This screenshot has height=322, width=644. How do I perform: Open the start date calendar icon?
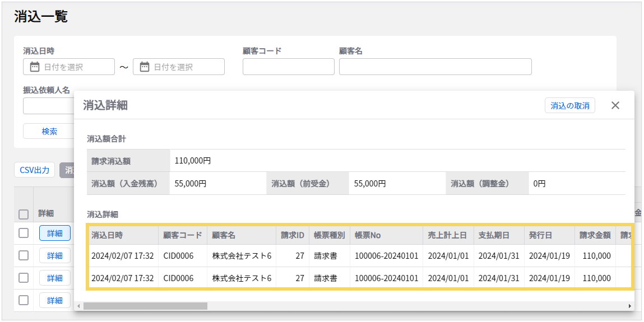(x=35, y=67)
